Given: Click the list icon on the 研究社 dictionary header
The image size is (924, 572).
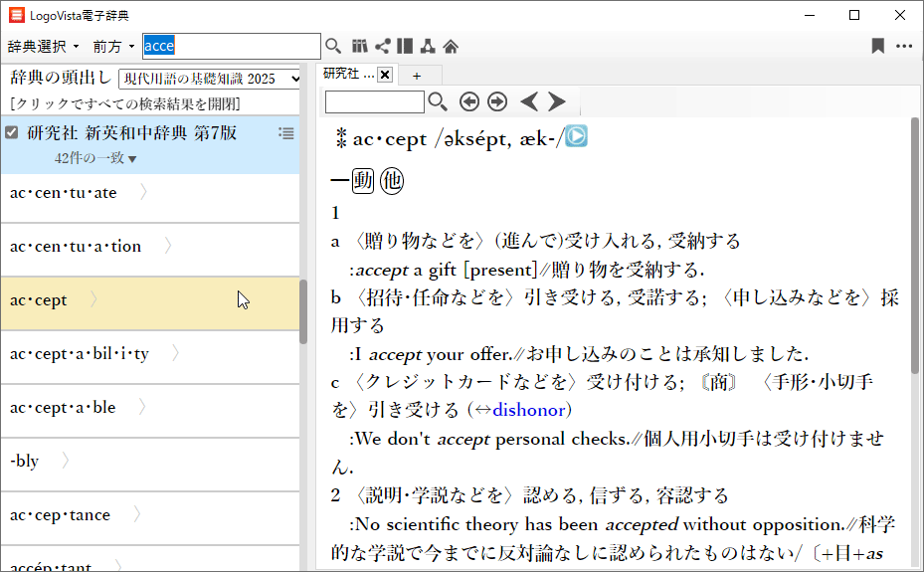Looking at the screenshot, I should 285,133.
